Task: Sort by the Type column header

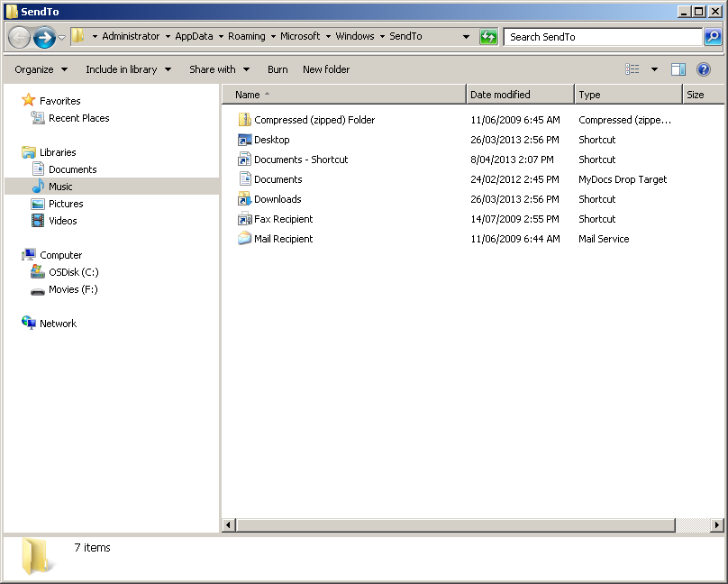Action: pyautogui.click(x=628, y=95)
